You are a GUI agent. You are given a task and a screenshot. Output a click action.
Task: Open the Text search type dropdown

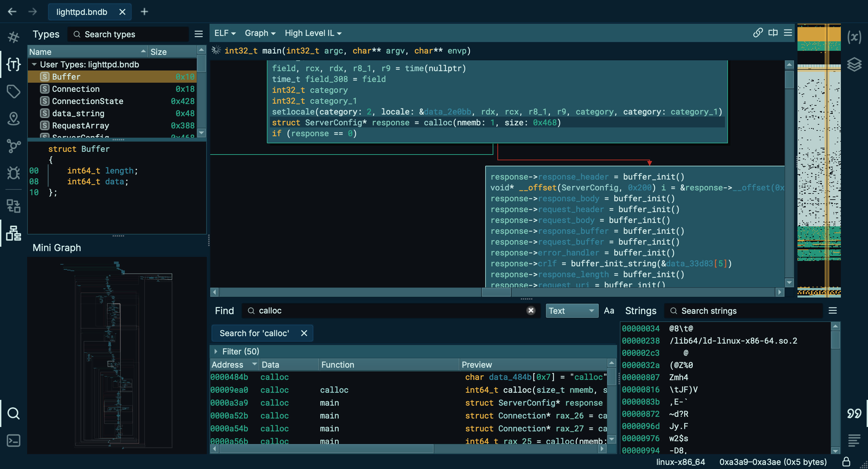[572, 311]
